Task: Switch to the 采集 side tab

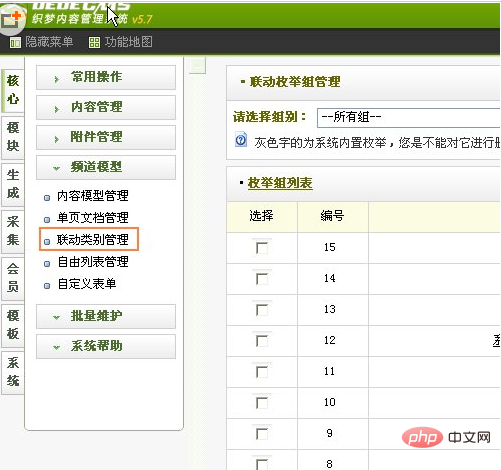Action: click(13, 231)
